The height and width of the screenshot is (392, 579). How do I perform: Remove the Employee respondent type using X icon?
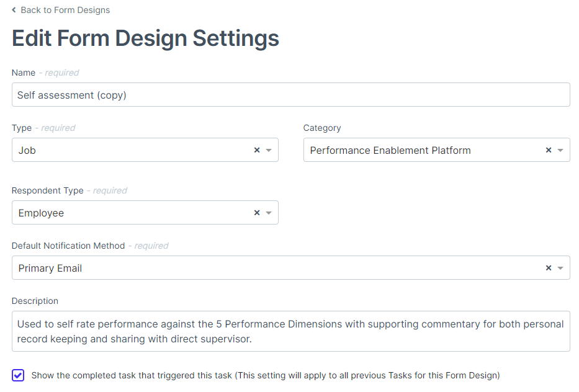tap(257, 213)
